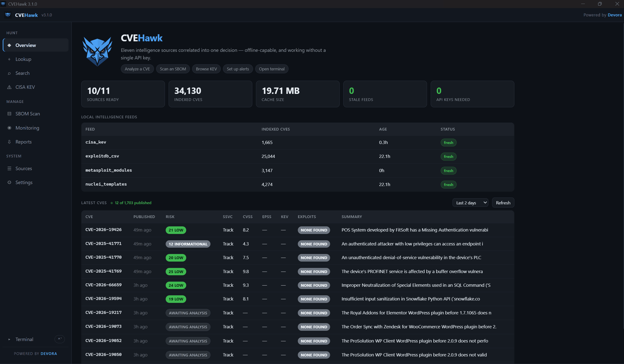
Task: Open CVE-2026-19426 entry
Action: (104, 230)
